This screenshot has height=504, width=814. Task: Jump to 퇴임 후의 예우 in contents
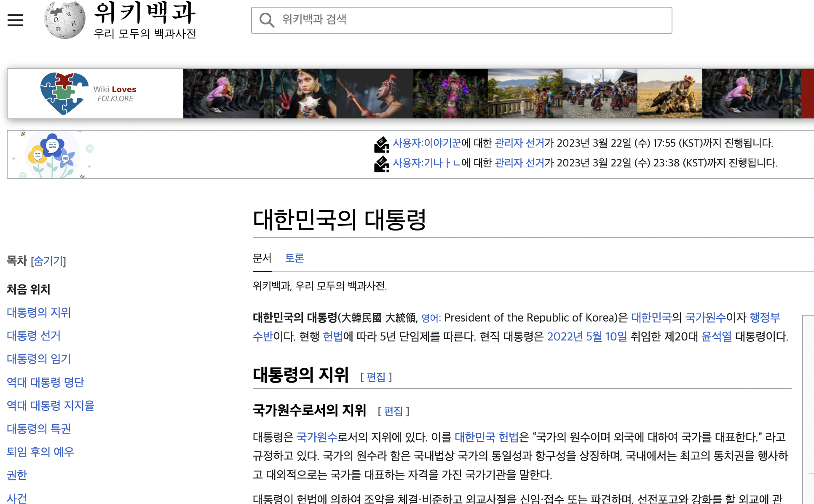(40, 452)
